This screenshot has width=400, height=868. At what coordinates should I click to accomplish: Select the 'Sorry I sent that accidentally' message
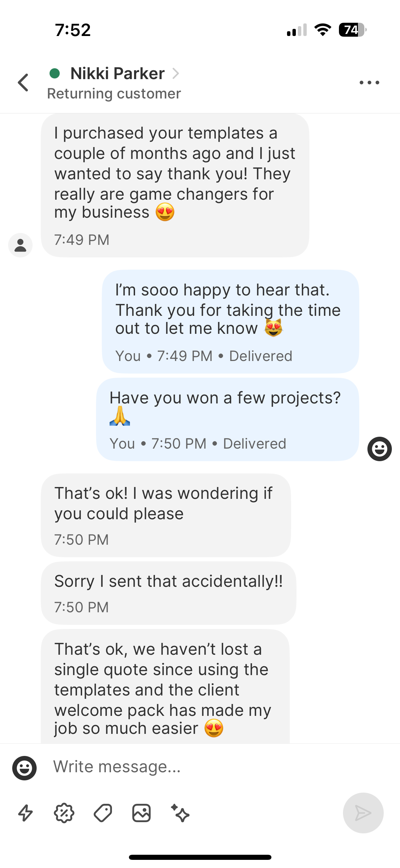coord(168,592)
